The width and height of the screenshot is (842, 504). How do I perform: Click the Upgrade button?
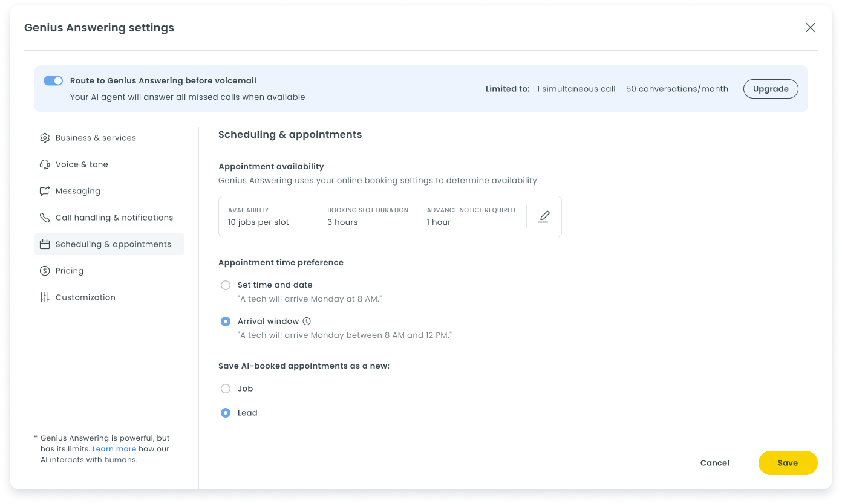(x=771, y=89)
